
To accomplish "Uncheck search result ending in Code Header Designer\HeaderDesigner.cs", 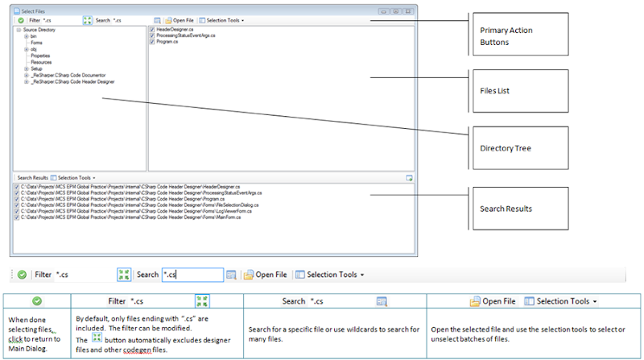I will pyautogui.click(x=17, y=187).
